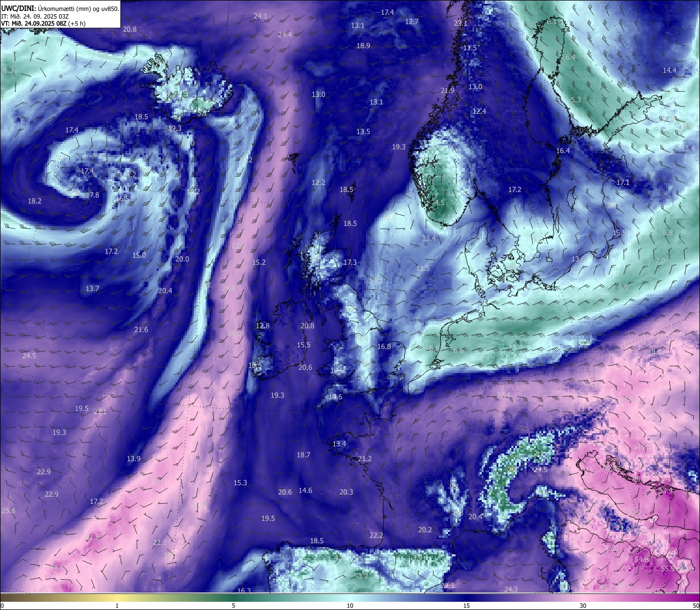The height and width of the screenshot is (610, 700).
Task: Click the 15.3 value on the map
Action: [x=240, y=483]
